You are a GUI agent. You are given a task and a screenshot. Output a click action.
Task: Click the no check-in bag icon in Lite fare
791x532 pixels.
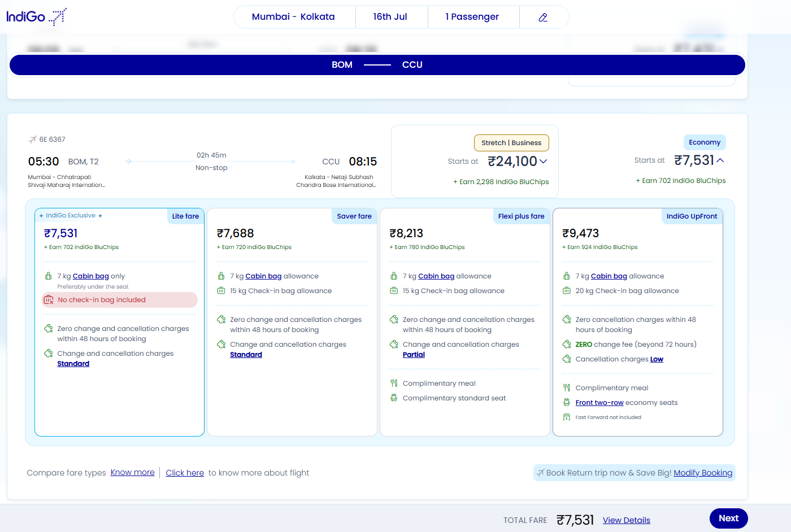tap(49, 300)
